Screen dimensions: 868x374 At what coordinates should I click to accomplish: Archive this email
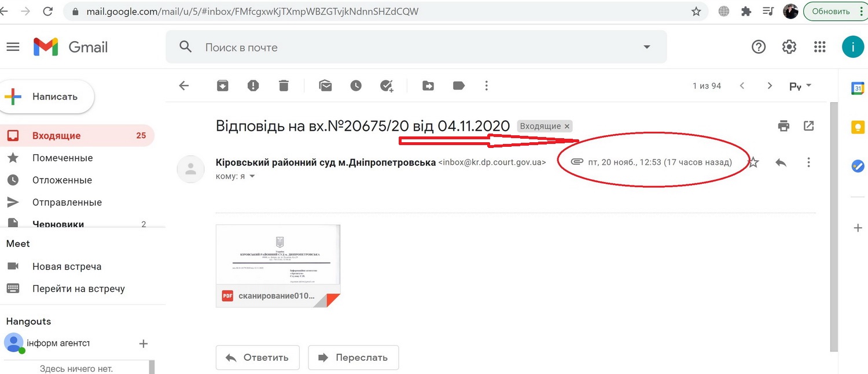[x=223, y=86]
